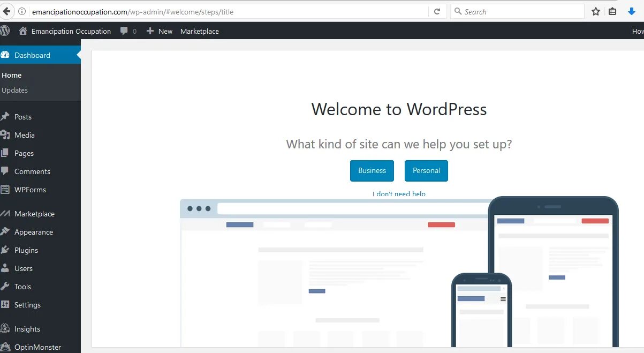Open the downloads arrow icon
Image resolution: width=644 pixels, height=353 pixels.
click(x=632, y=11)
